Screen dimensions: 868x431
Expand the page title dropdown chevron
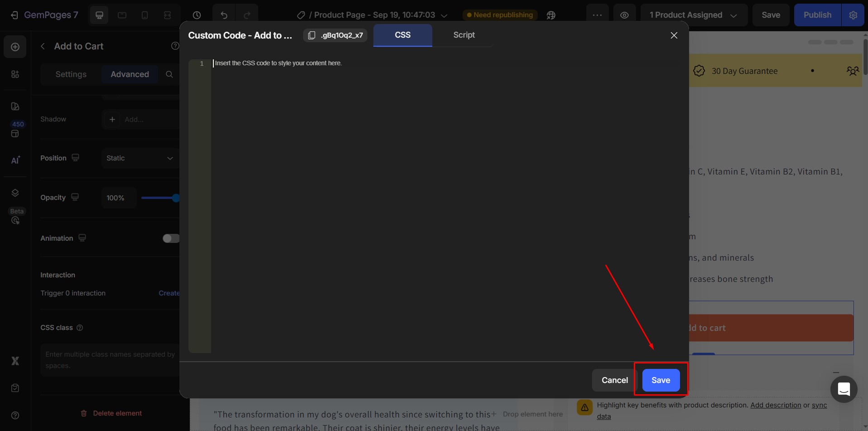click(444, 15)
